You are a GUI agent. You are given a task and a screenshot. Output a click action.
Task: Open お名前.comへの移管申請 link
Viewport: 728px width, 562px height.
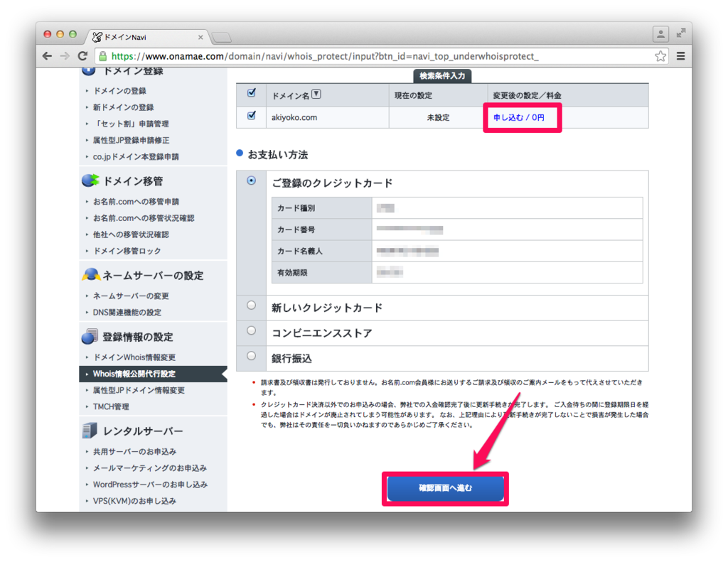tap(136, 202)
